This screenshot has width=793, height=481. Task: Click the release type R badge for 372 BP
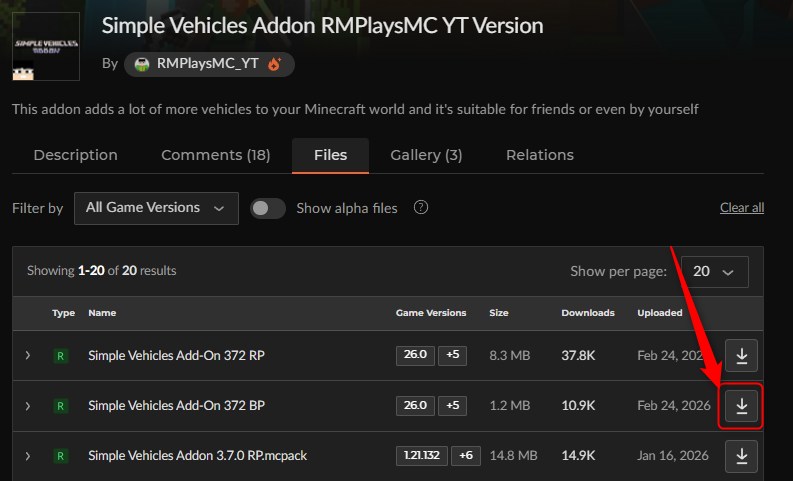click(61, 406)
